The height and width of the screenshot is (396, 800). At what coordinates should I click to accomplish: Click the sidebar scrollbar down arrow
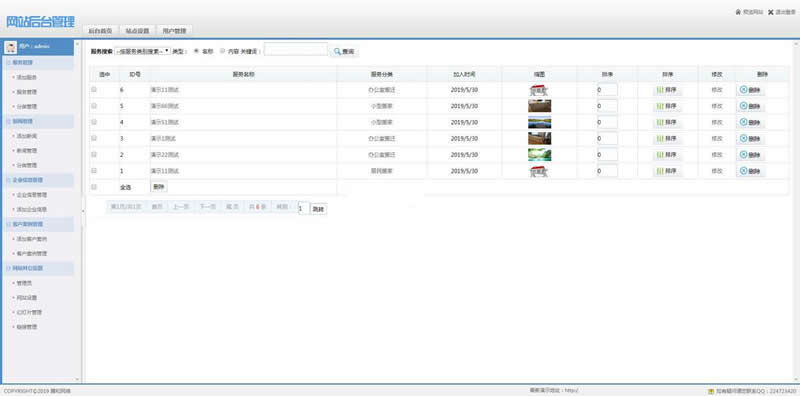[x=78, y=380]
